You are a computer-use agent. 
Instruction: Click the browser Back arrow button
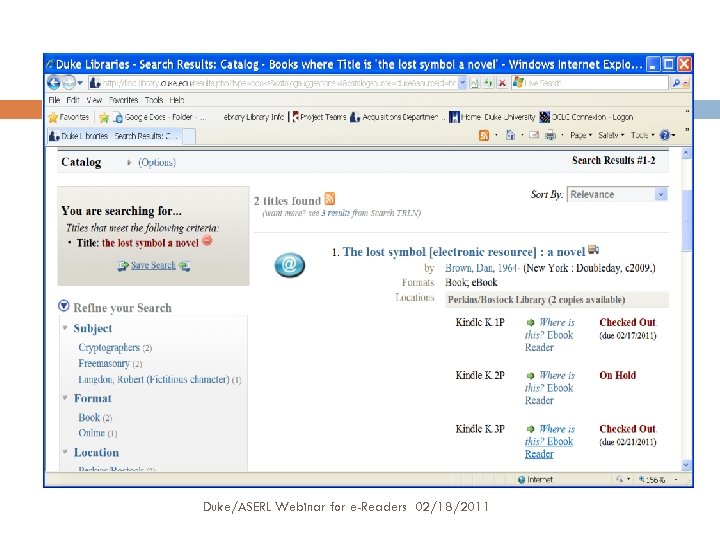point(54,83)
